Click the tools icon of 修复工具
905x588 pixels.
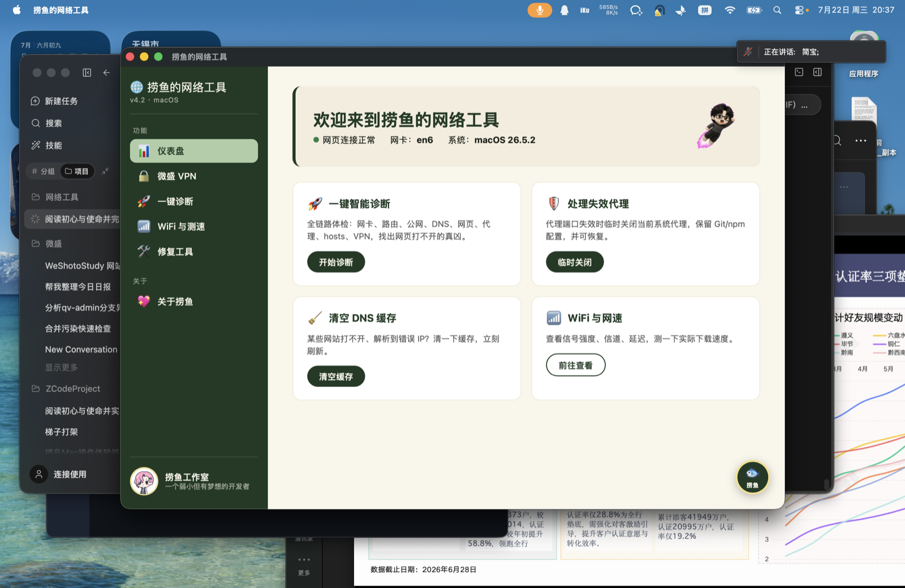pos(144,252)
